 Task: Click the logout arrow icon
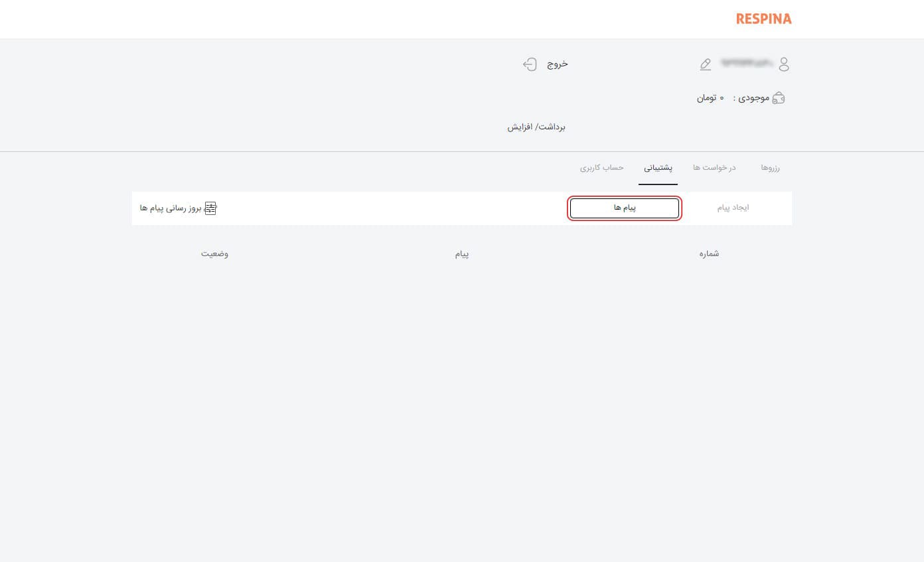pyautogui.click(x=530, y=64)
